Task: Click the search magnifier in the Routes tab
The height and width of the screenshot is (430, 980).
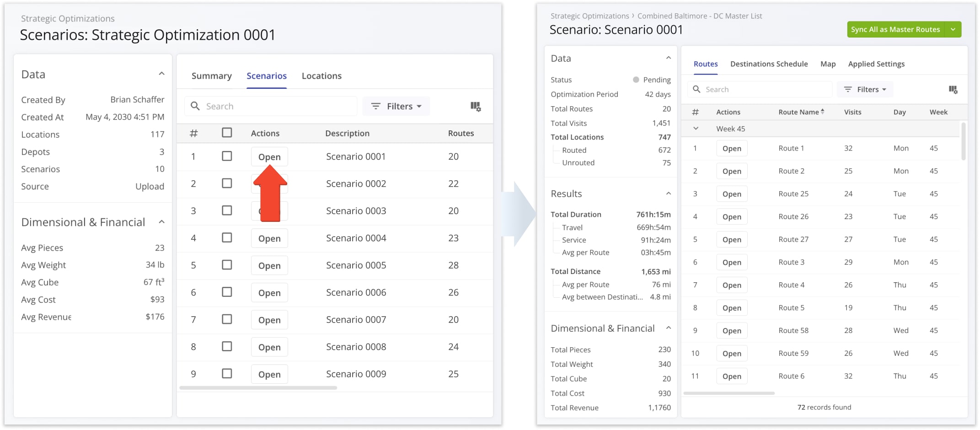Action: (x=697, y=89)
